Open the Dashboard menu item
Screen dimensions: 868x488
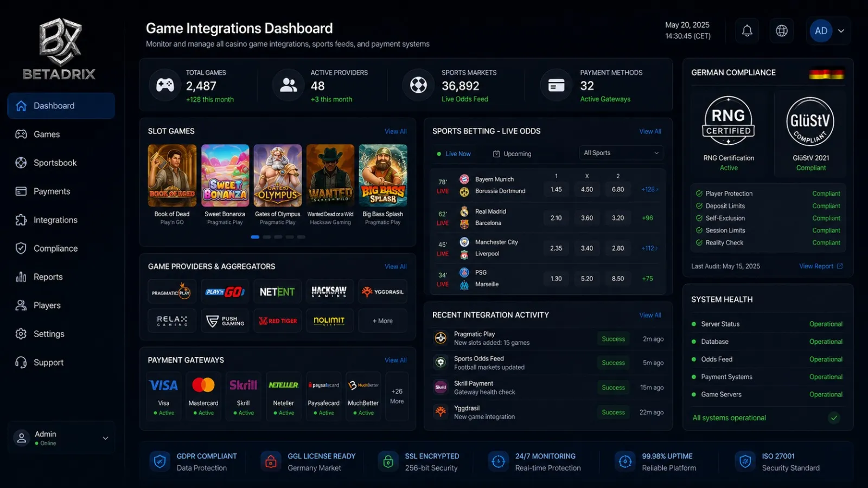coord(61,106)
